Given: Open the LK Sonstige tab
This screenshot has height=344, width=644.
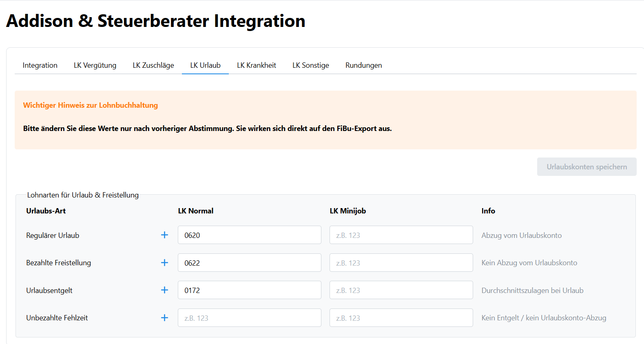Looking at the screenshot, I should point(311,65).
